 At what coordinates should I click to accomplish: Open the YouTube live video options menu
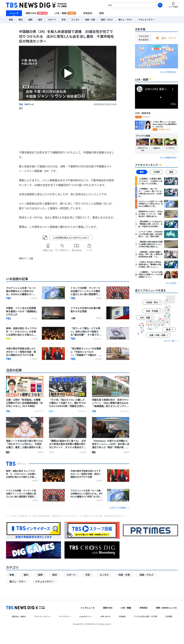coord(173,89)
